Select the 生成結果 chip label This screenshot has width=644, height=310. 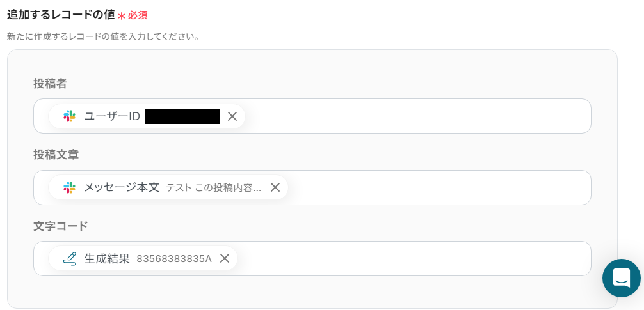click(x=107, y=258)
